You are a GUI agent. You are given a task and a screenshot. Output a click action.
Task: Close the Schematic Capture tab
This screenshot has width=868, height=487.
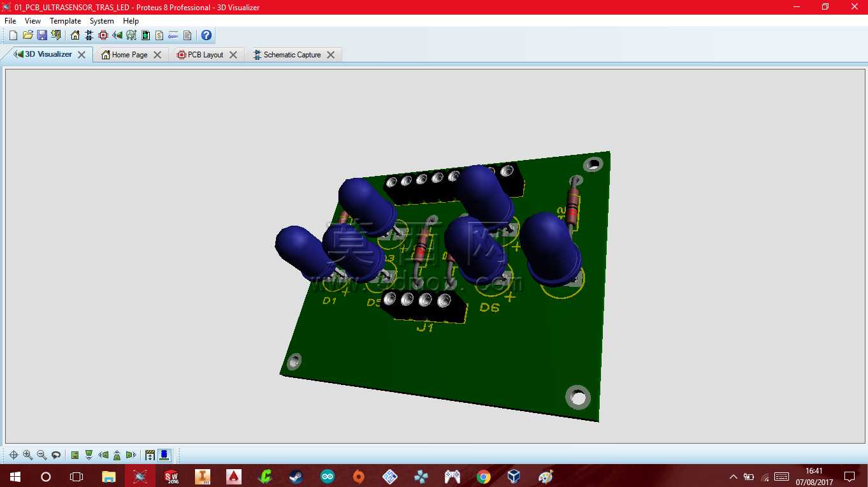[x=331, y=55]
